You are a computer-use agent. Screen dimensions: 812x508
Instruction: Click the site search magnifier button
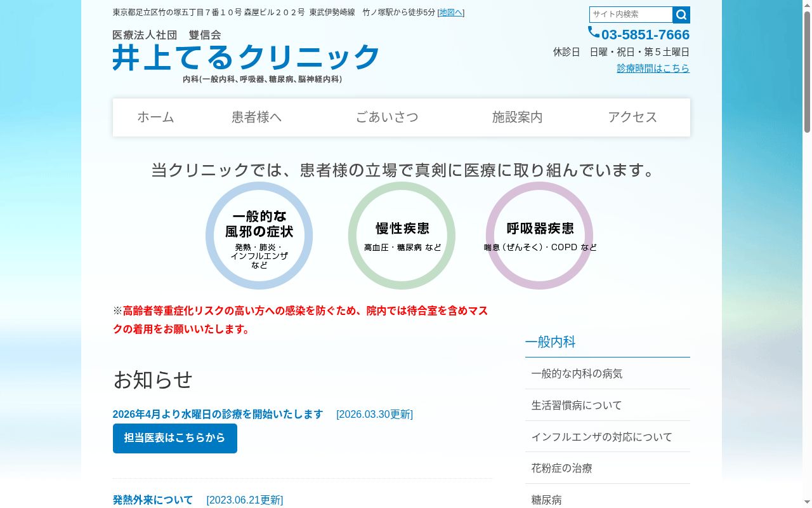[681, 15]
